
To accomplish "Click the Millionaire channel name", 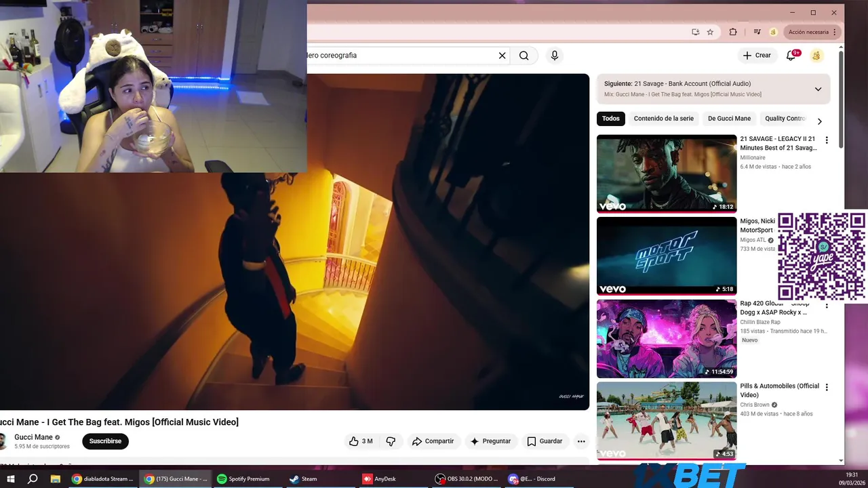I will click(753, 158).
